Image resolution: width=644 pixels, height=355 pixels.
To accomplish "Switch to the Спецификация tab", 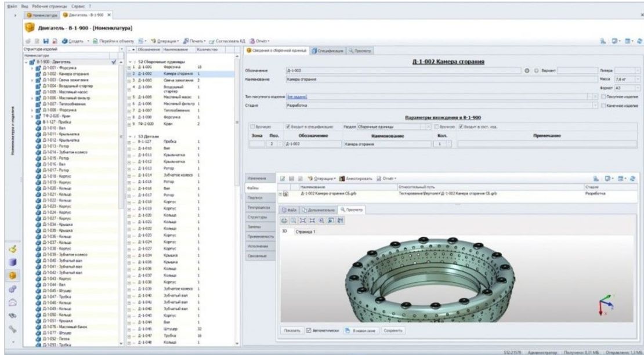I will [327, 51].
